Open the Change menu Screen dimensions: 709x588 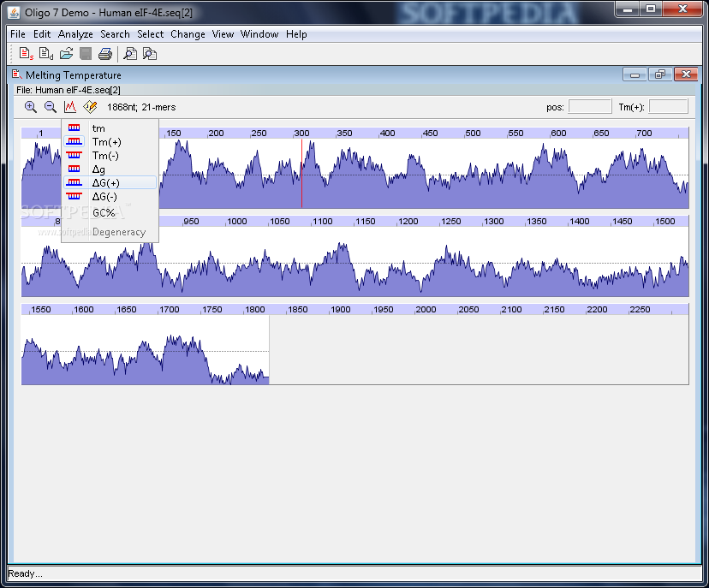(x=188, y=34)
